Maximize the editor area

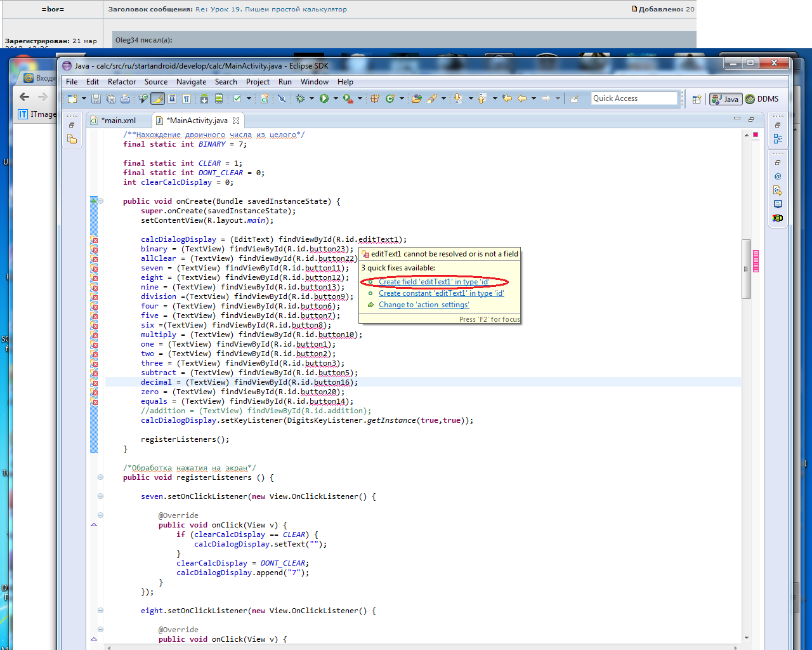tap(751, 119)
